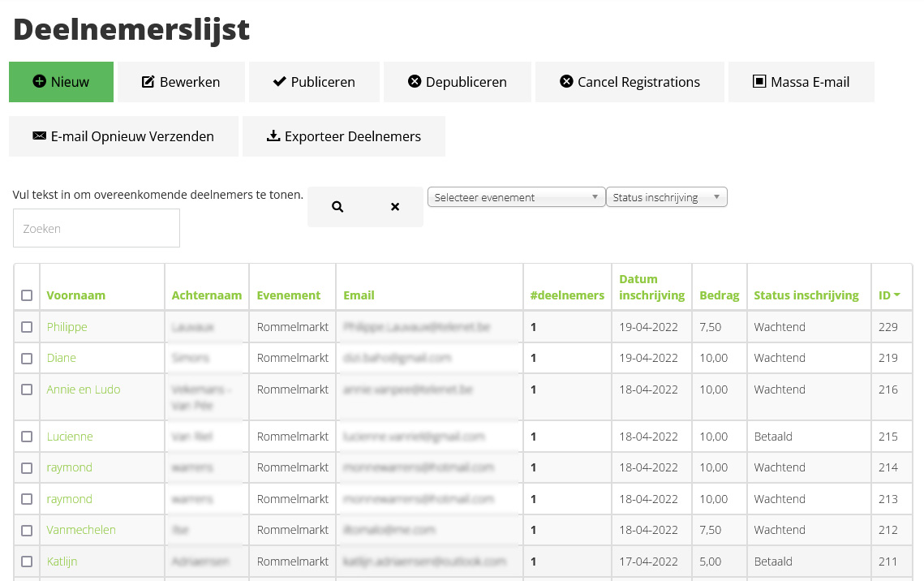
Task: Focus the Zoeken search input field
Action: (x=97, y=229)
